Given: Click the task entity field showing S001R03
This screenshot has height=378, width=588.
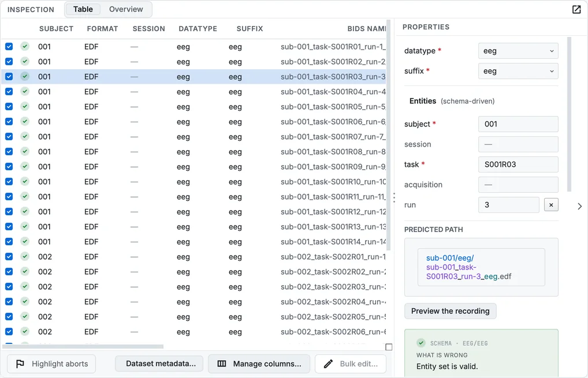Looking at the screenshot, I should [518, 164].
